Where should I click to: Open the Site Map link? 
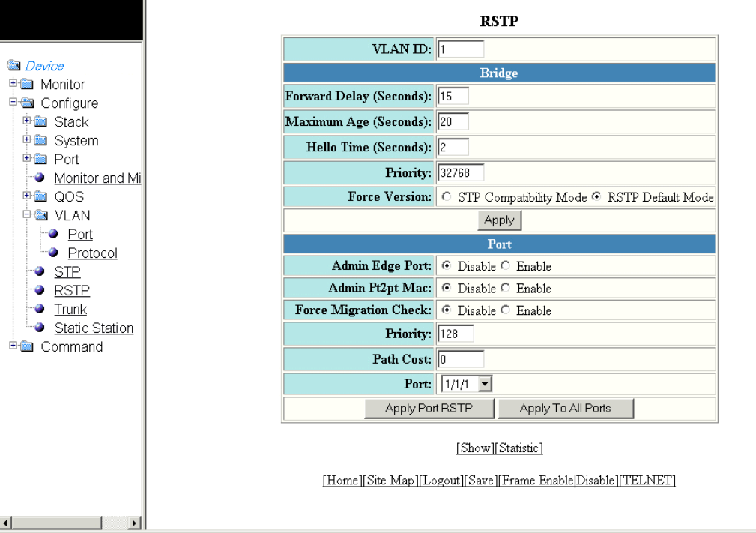click(391, 481)
